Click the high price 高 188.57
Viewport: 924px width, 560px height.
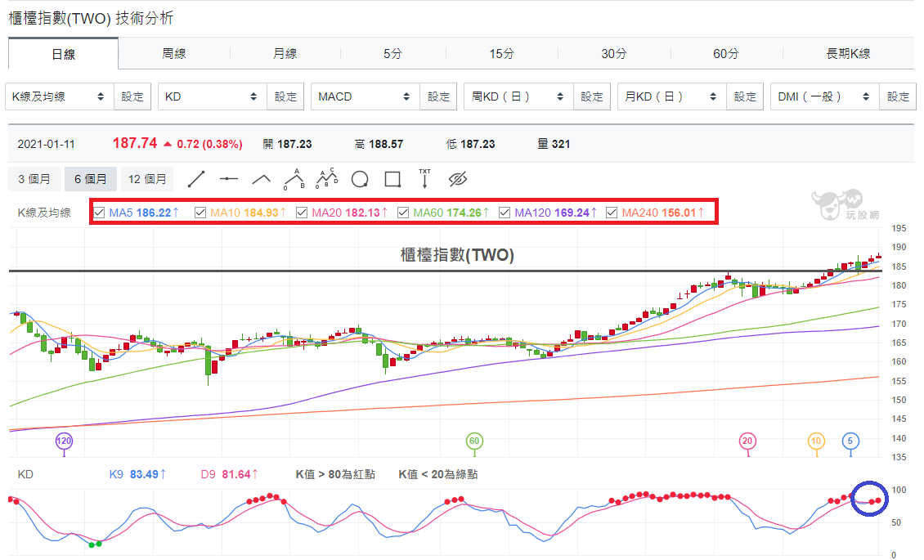tap(379, 144)
